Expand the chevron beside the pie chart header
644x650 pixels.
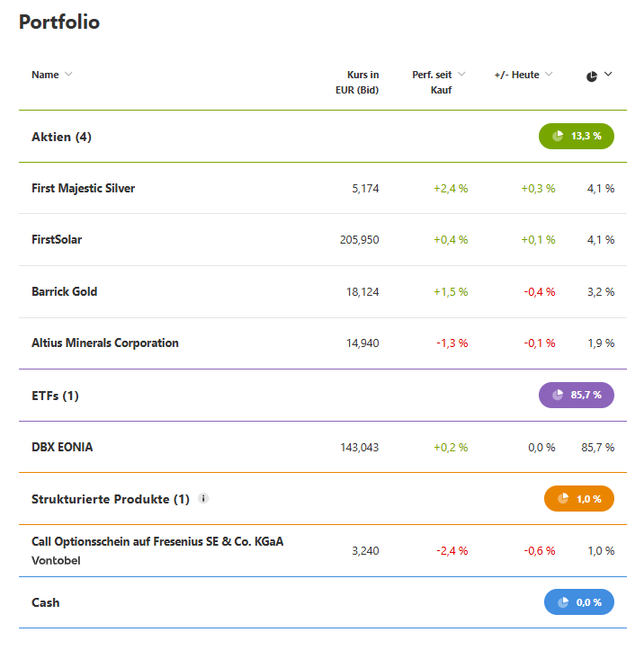point(608,75)
